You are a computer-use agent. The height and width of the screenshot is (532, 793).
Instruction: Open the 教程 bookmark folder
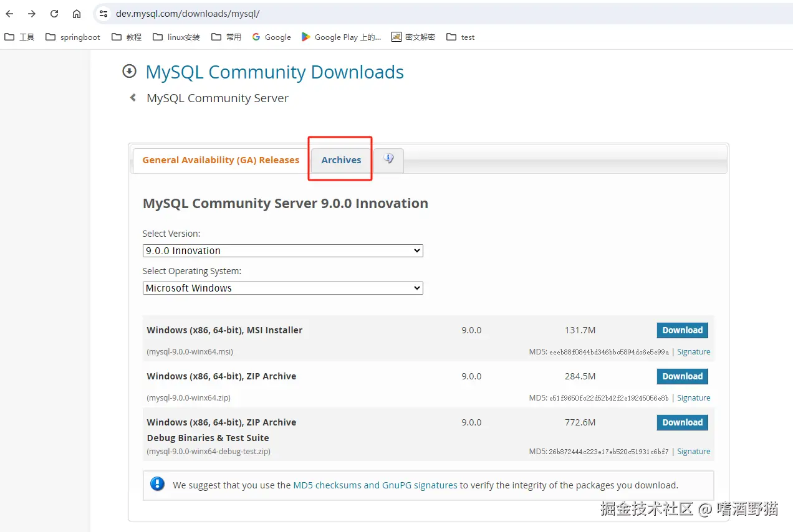point(127,37)
